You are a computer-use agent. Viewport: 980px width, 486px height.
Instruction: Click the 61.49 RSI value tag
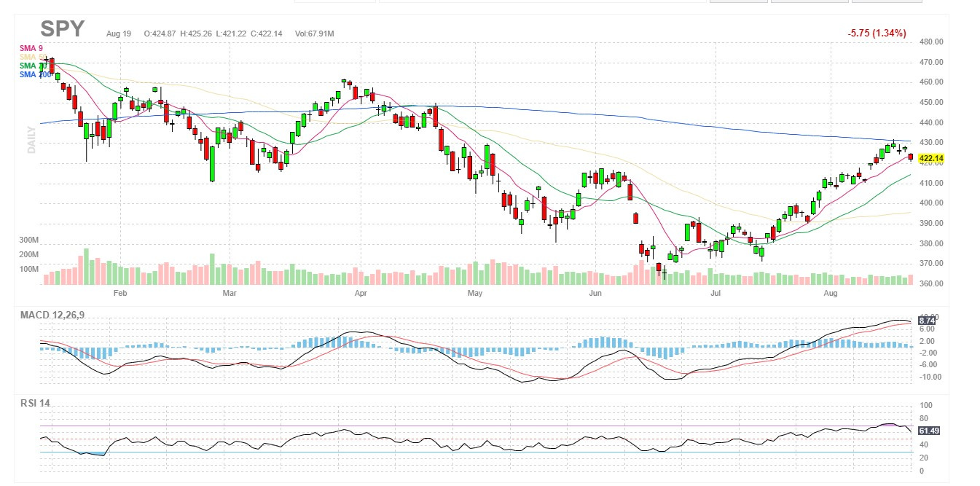[928, 431]
